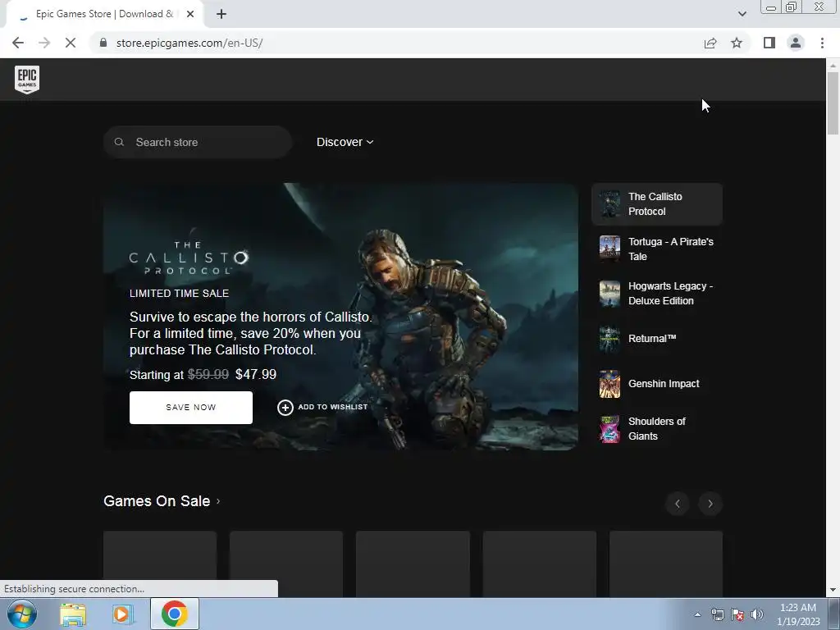
Task: Select Tortuga - A Pirate's Tale
Action: tap(657, 249)
